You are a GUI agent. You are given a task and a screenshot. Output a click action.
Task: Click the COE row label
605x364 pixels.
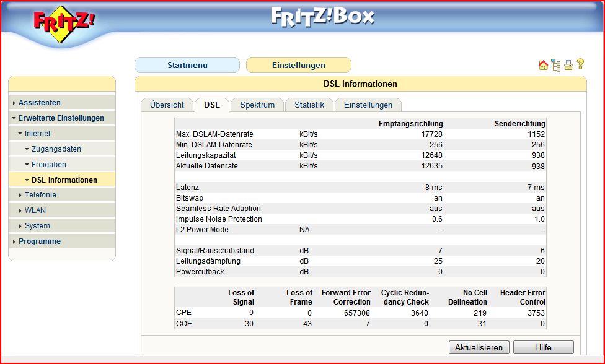(x=183, y=323)
